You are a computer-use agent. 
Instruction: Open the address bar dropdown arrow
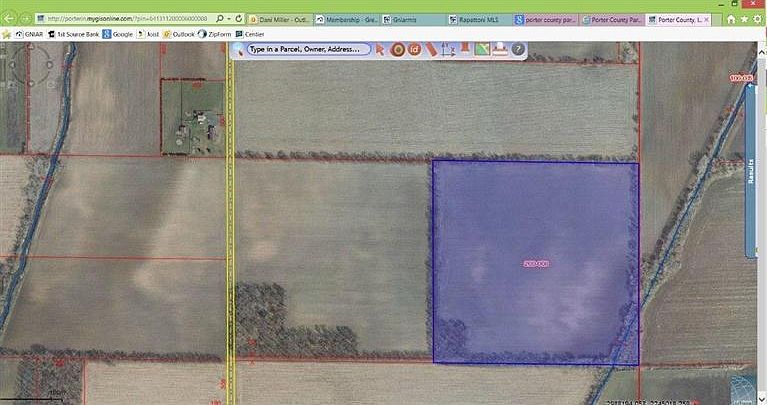pyautogui.click(x=228, y=19)
